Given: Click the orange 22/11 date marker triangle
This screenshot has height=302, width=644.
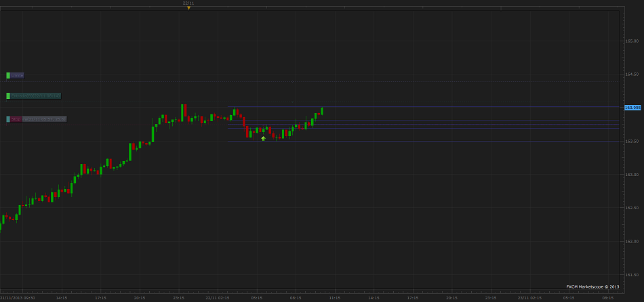Looking at the screenshot, I should [x=188, y=8].
